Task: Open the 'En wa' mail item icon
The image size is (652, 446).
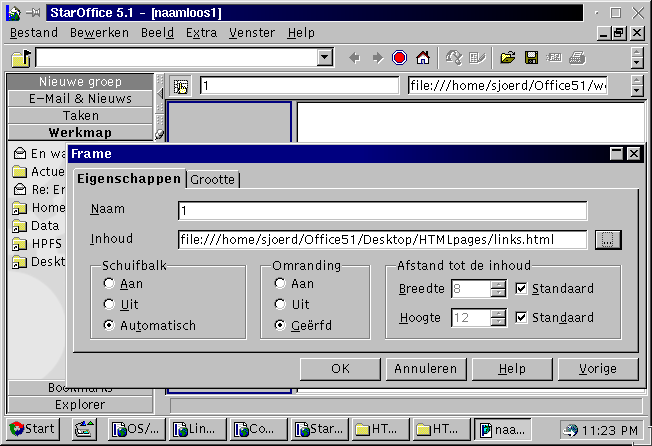Action: (x=20, y=153)
